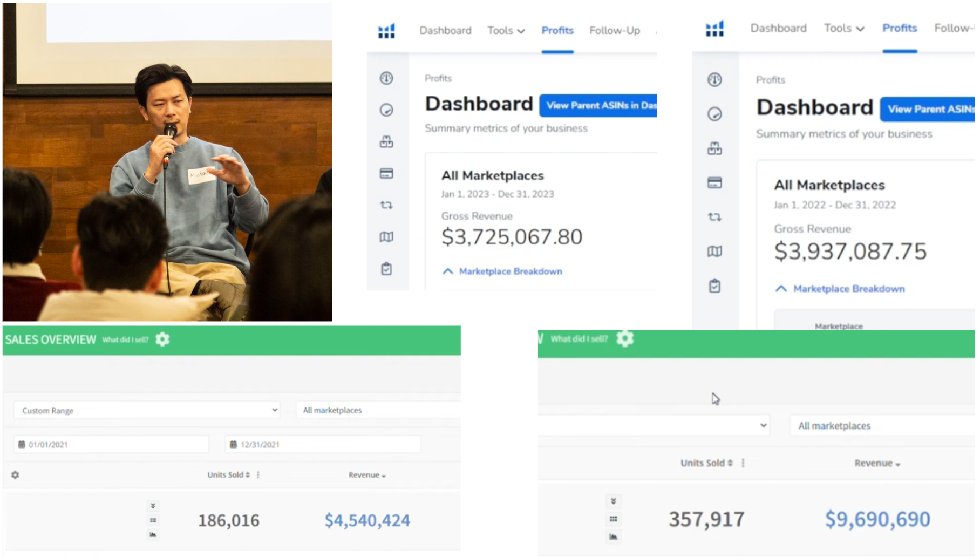Image resolution: width=980 pixels, height=557 pixels.
Task: Open the three-dot menu next to Units Sold above 357,917
Action: (x=743, y=463)
